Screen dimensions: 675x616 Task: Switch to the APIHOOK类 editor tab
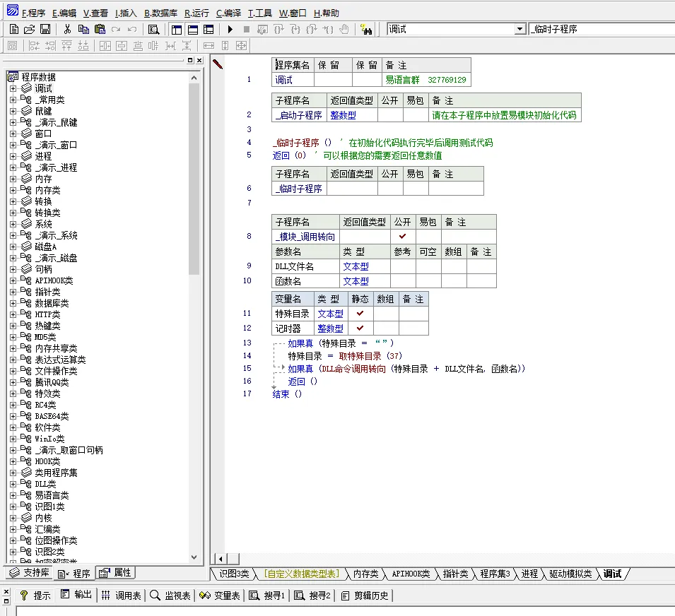410,574
